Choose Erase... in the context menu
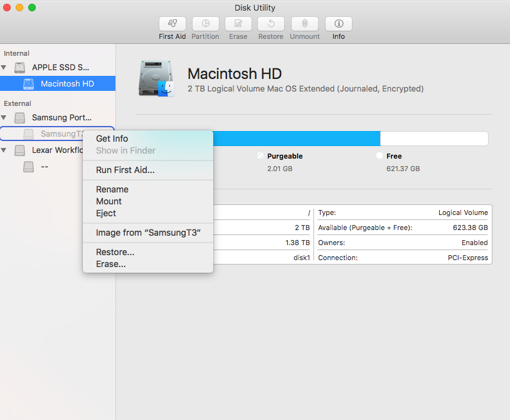This screenshot has height=420, width=510. tap(148, 265)
